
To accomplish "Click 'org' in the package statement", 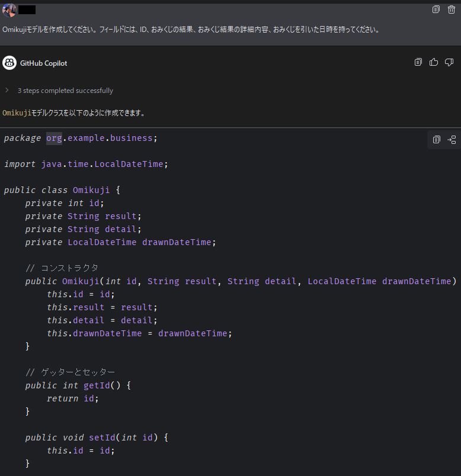I will 54,138.
